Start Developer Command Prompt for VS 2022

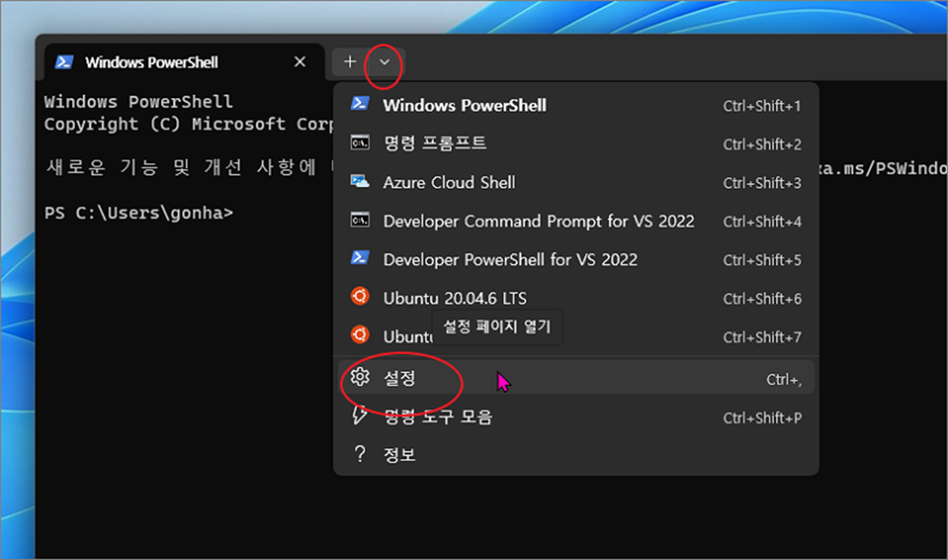click(576, 221)
